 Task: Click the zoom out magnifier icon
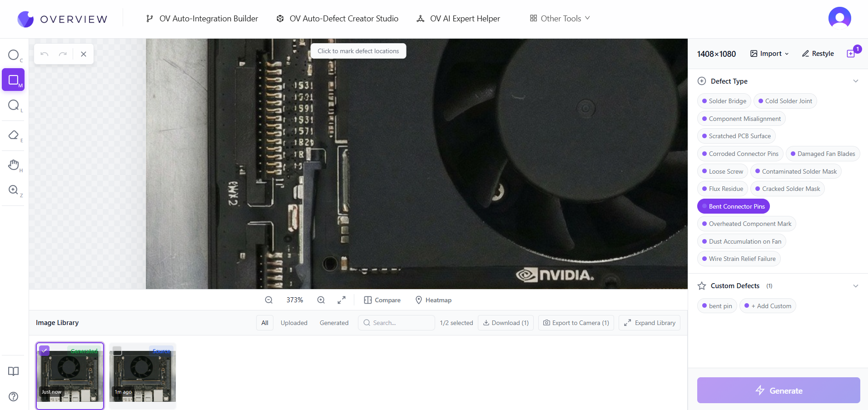[x=269, y=300]
